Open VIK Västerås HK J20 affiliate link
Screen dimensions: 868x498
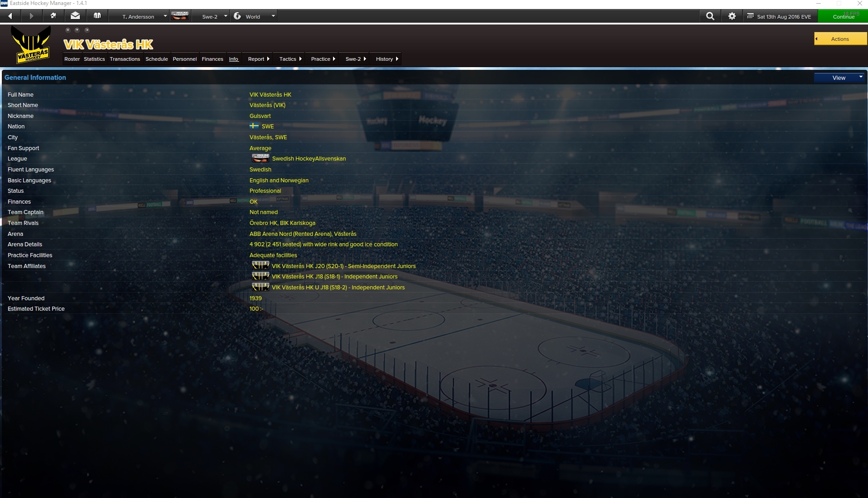tap(343, 266)
